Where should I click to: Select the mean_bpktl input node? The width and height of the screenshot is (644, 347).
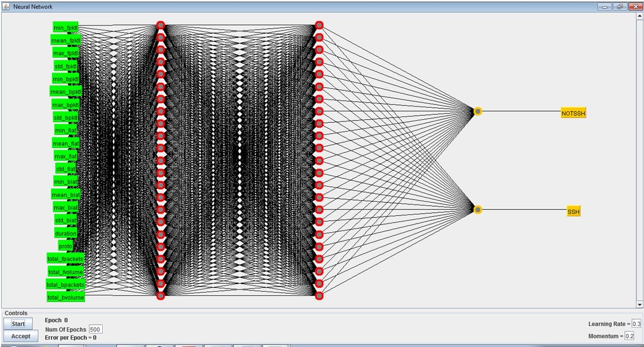tap(66, 92)
